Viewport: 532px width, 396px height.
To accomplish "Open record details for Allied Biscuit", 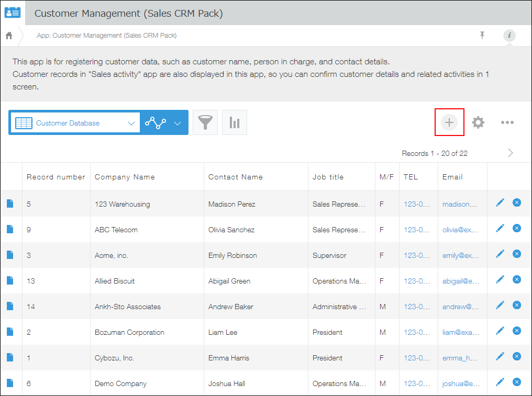I will click(10, 280).
